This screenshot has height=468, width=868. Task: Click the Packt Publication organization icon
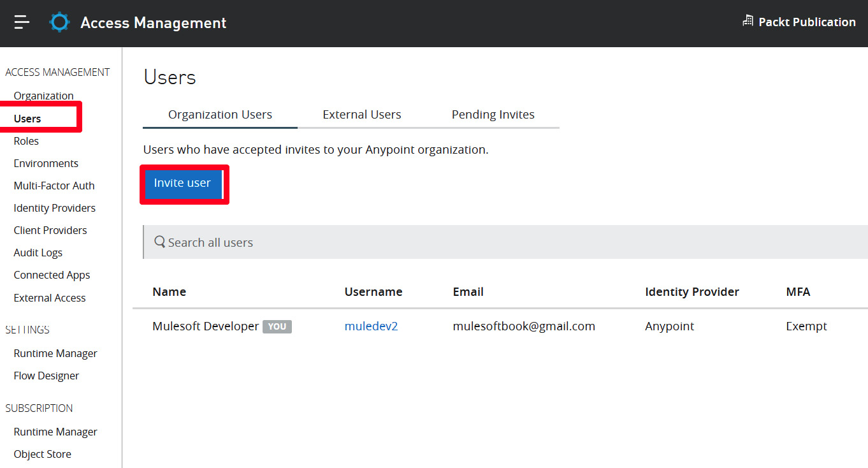coord(747,20)
